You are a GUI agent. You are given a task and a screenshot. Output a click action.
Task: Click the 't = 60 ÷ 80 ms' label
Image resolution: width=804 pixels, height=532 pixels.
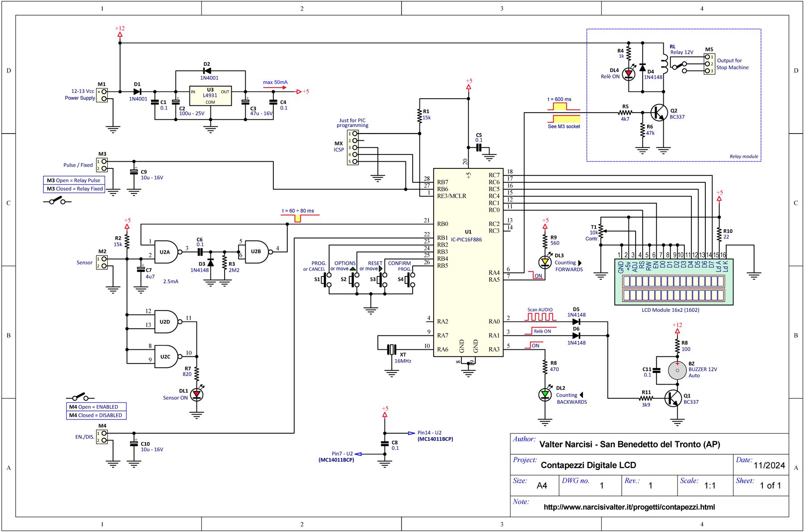(297, 211)
